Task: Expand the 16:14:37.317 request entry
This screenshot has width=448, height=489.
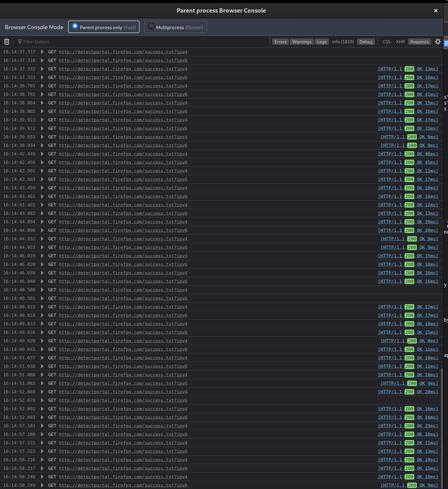Action: point(42,52)
